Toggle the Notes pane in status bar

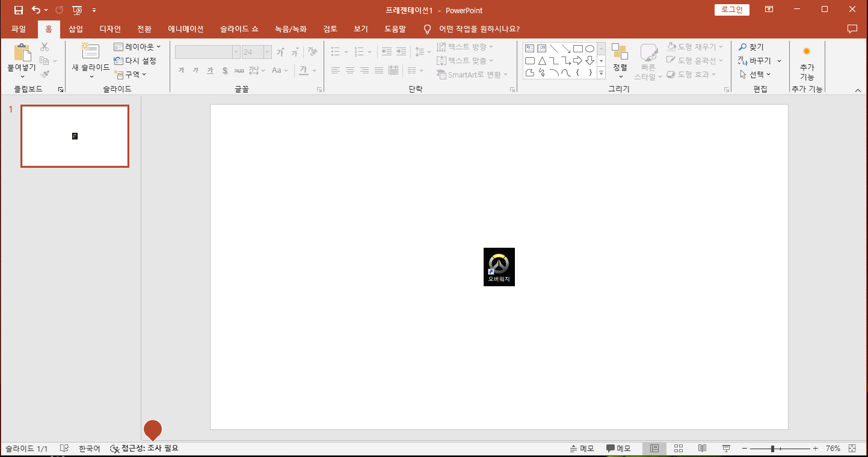(x=582, y=449)
